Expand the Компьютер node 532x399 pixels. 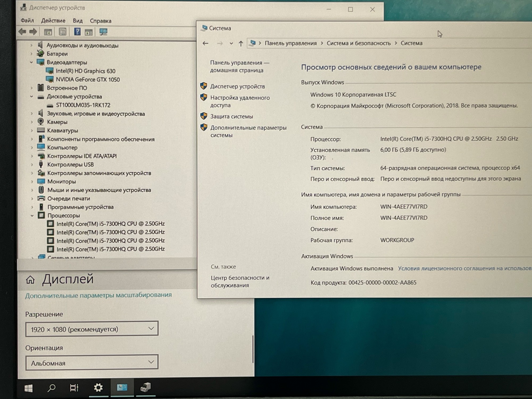32,147
